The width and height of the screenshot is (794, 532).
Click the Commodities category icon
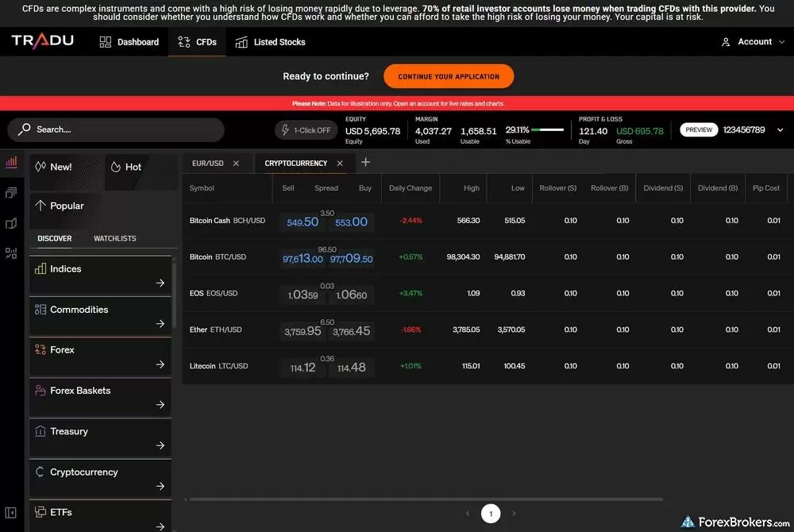click(x=40, y=310)
